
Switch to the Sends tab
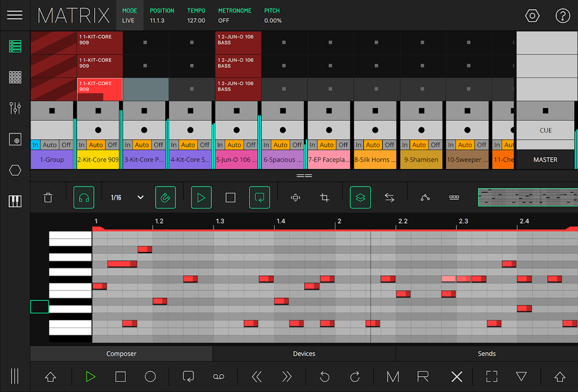486,354
